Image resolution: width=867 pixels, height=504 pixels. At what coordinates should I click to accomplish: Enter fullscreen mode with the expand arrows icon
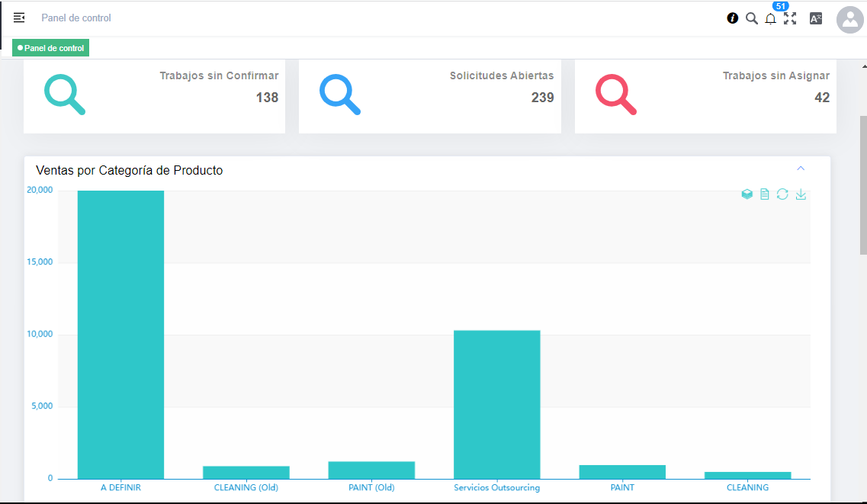tap(790, 18)
